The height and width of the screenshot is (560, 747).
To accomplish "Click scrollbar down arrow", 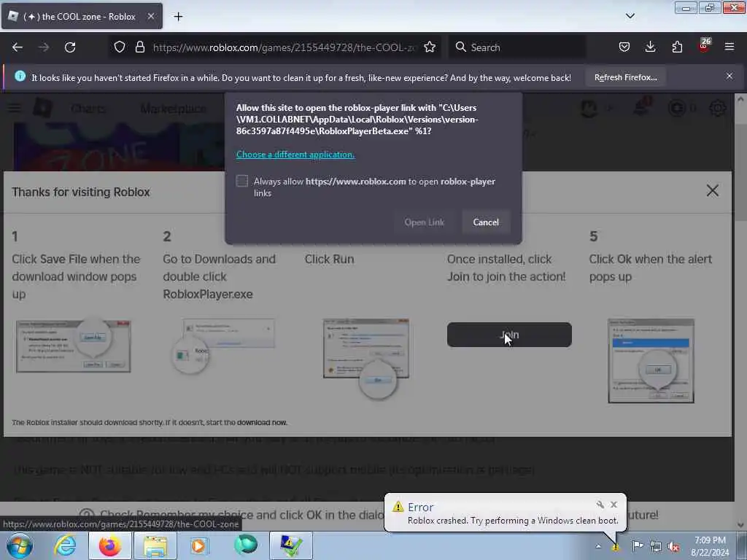I will point(740,525).
